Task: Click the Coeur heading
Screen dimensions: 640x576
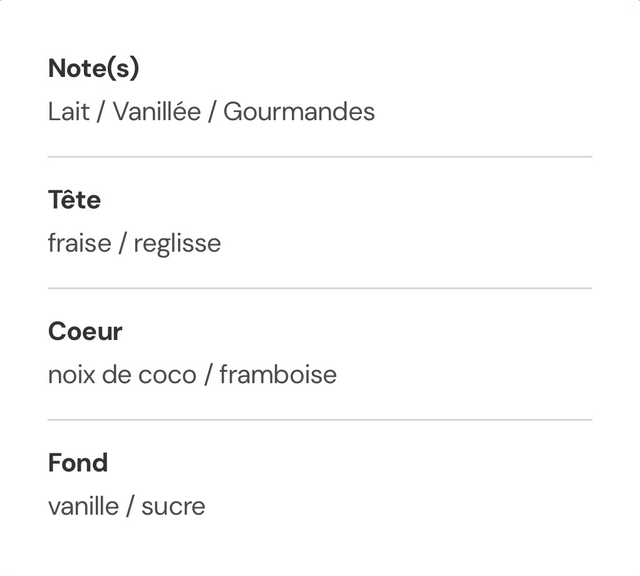Action: [85, 331]
